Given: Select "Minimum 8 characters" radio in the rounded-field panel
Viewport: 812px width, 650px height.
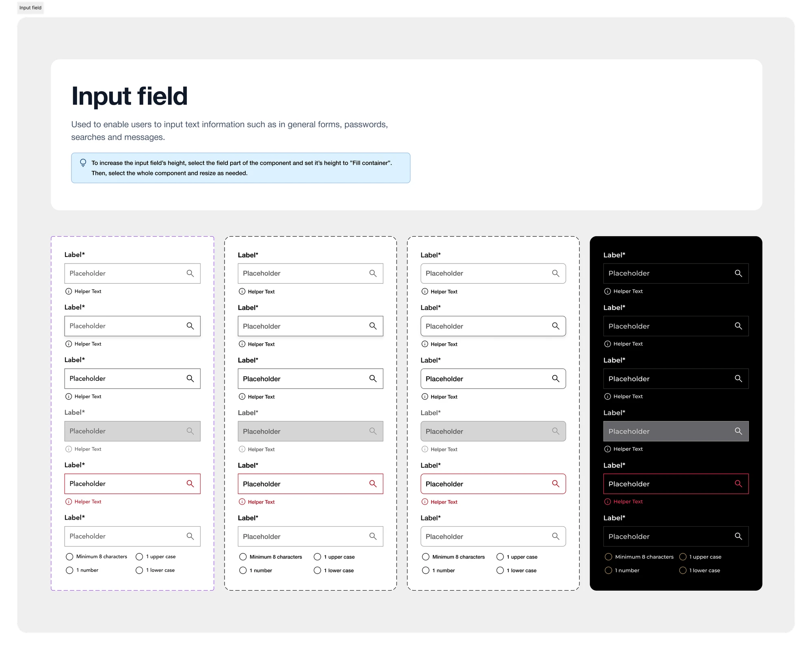Looking at the screenshot, I should tap(425, 557).
